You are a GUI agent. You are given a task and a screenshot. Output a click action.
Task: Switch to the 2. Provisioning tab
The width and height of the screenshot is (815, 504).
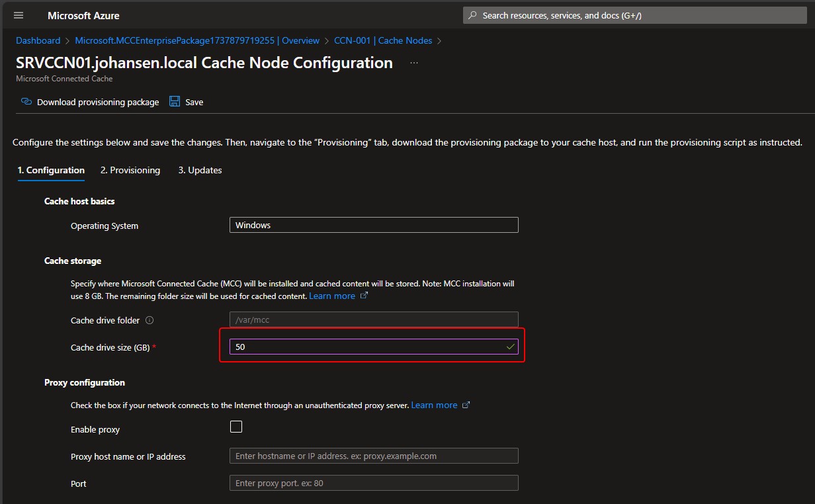(130, 170)
